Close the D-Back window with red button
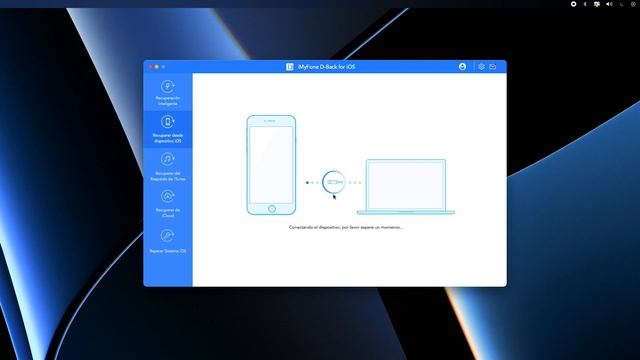Screen dimensions: 640x360 pos(150,67)
